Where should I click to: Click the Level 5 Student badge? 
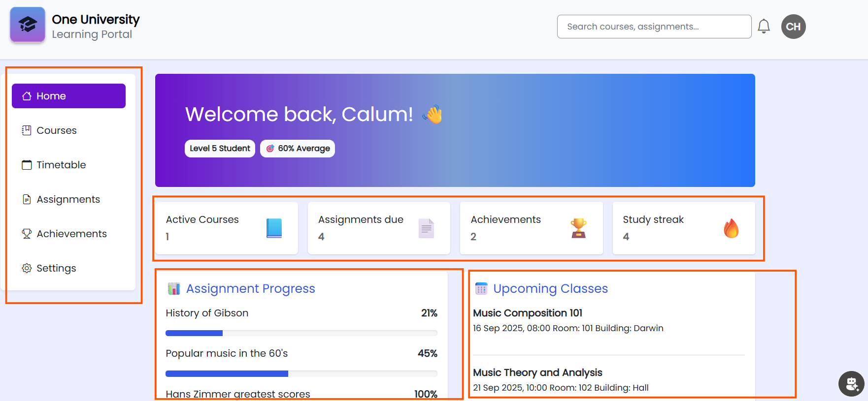tap(220, 148)
